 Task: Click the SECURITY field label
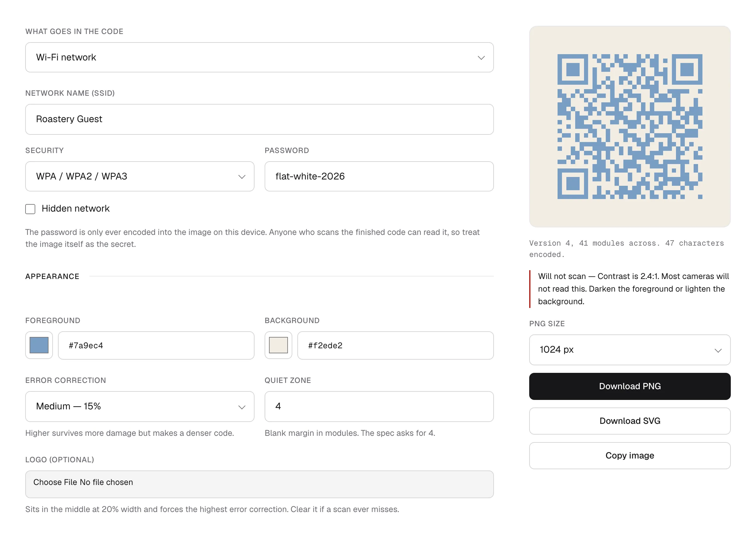pos(44,151)
